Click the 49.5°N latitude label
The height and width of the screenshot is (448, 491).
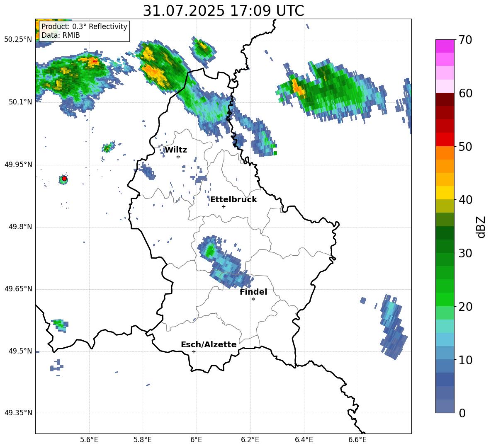[x=20, y=351]
